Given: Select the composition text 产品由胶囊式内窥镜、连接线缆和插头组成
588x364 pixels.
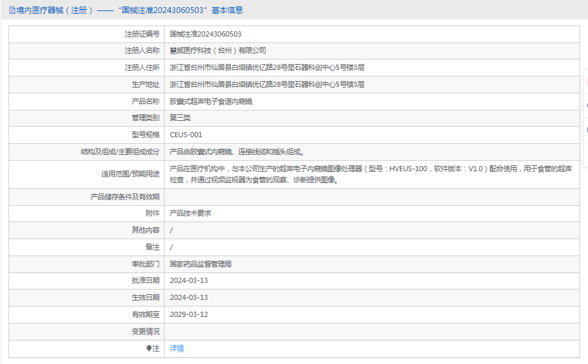Looking at the screenshot, I should click(x=237, y=152).
